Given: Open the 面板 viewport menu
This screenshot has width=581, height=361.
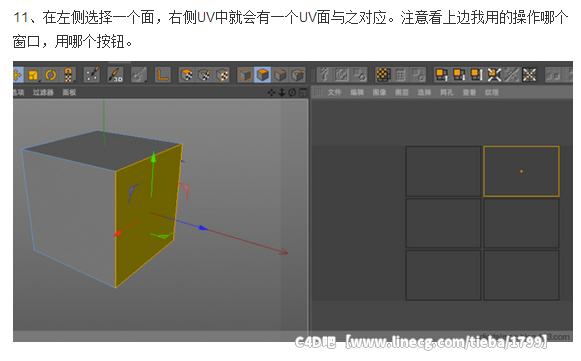Looking at the screenshot, I should (x=69, y=92).
